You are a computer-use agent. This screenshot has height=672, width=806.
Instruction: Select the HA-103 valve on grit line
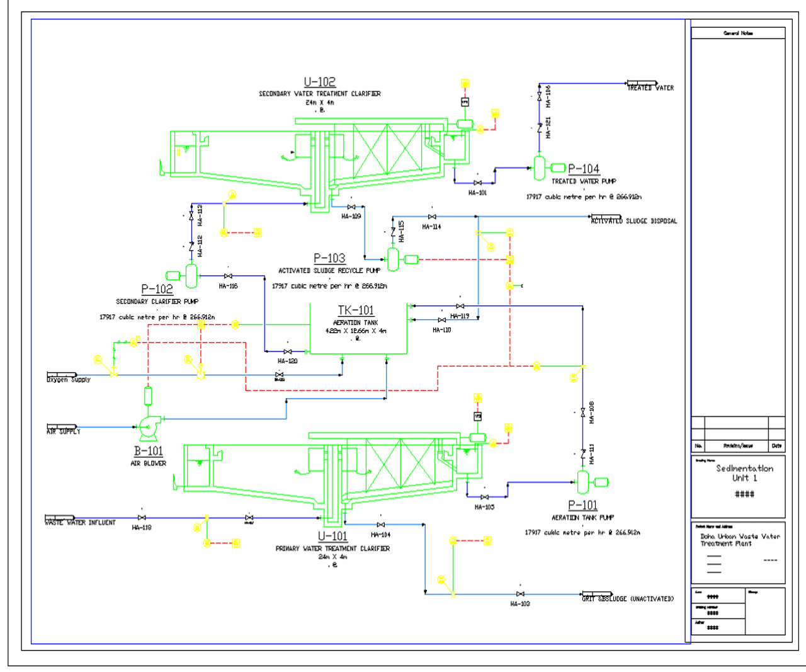pyautogui.click(x=520, y=594)
